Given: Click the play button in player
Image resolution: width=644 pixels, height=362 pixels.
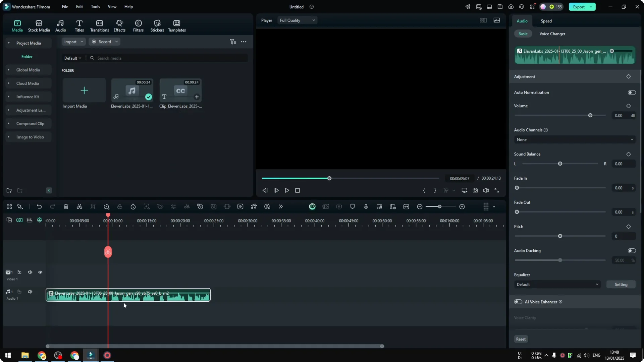Looking at the screenshot, I should tap(287, 190).
